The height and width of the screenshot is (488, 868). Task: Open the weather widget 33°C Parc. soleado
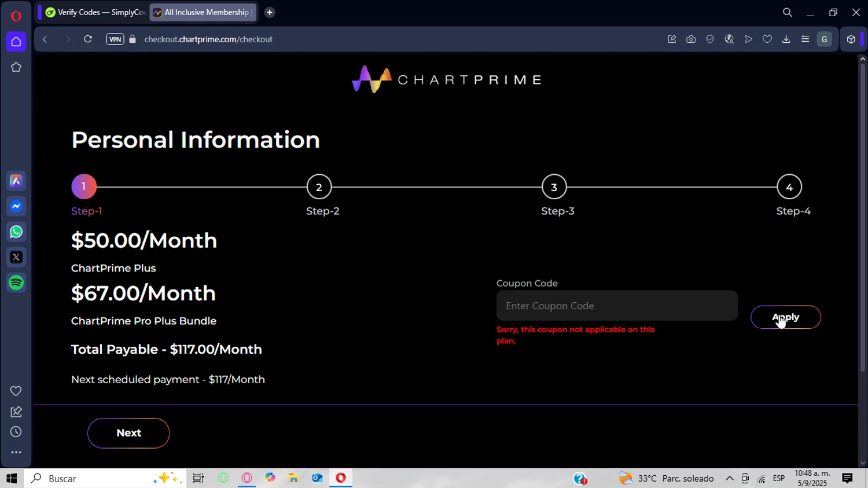[x=666, y=478]
